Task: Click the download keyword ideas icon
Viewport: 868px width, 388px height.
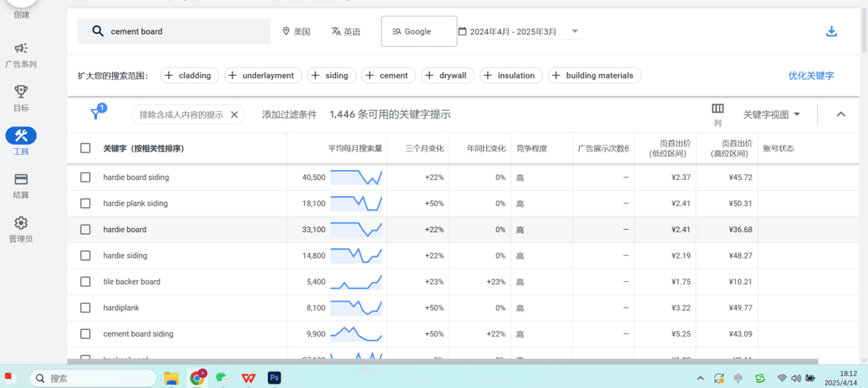Action: pyautogui.click(x=831, y=31)
